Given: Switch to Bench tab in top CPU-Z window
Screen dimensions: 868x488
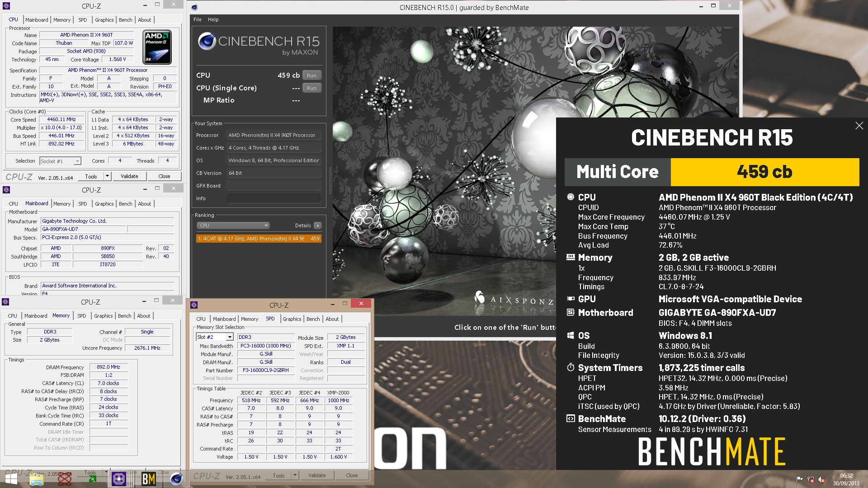Looking at the screenshot, I should point(125,20).
